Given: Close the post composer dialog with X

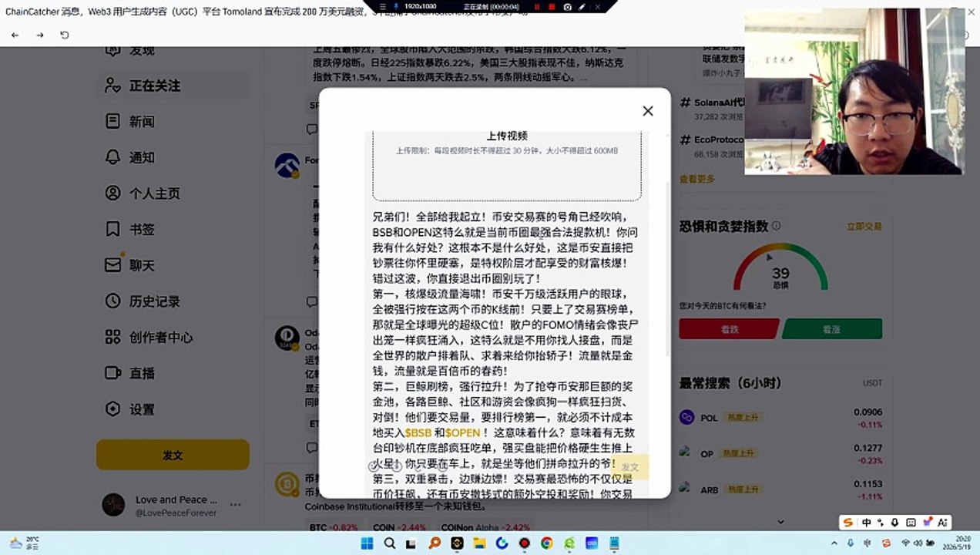Looking at the screenshot, I should 647,111.
